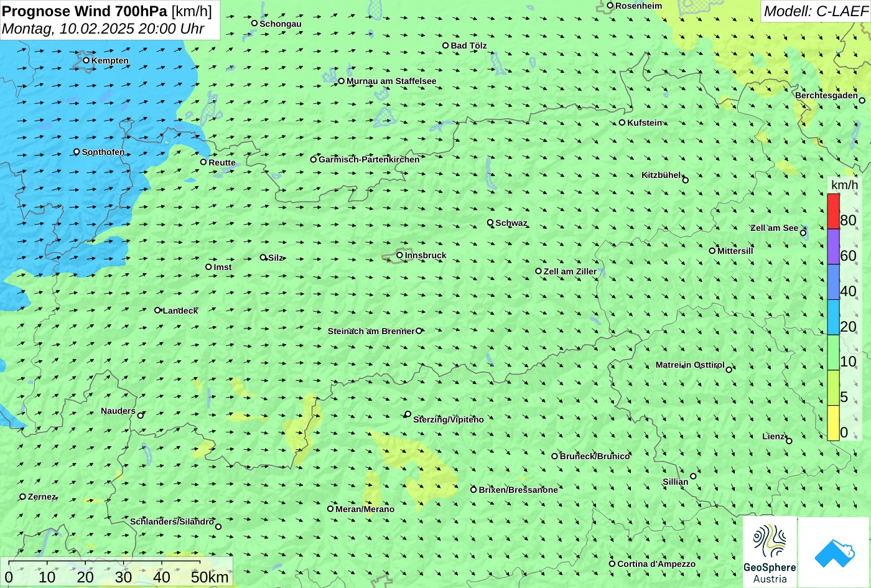Click the GeoSphere Austria logo
This screenshot has width=871, height=588.
click(x=770, y=552)
